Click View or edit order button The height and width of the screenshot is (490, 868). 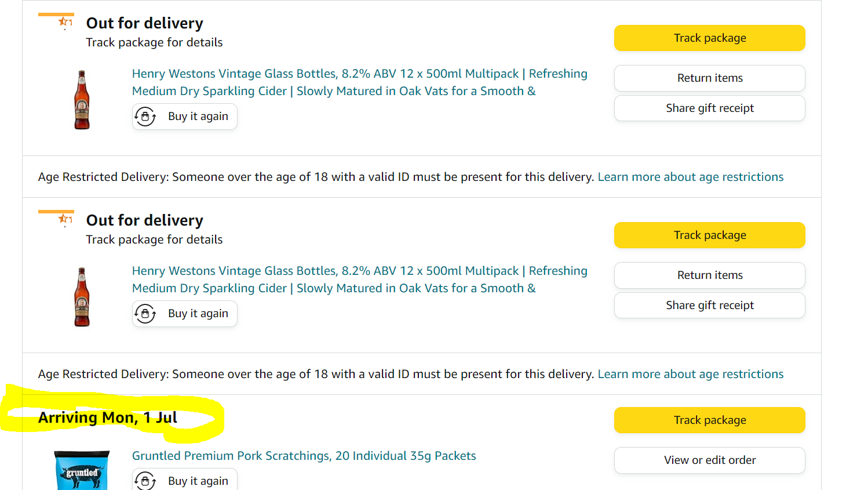click(x=710, y=460)
